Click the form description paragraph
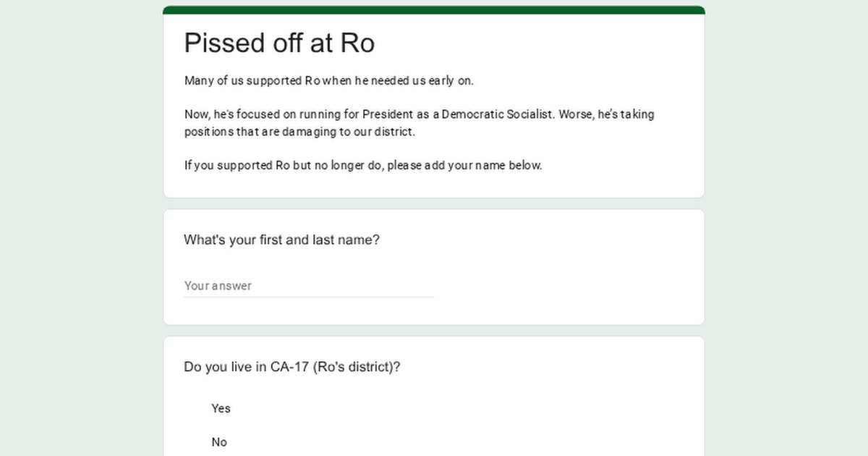The height and width of the screenshot is (456, 868). [x=420, y=122]
